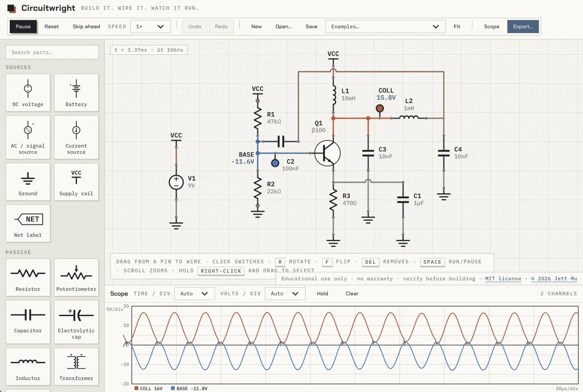This screenshot has height=392, width=583.
Task: Open the Examples dropdown
Action: (x=385, y=26)
